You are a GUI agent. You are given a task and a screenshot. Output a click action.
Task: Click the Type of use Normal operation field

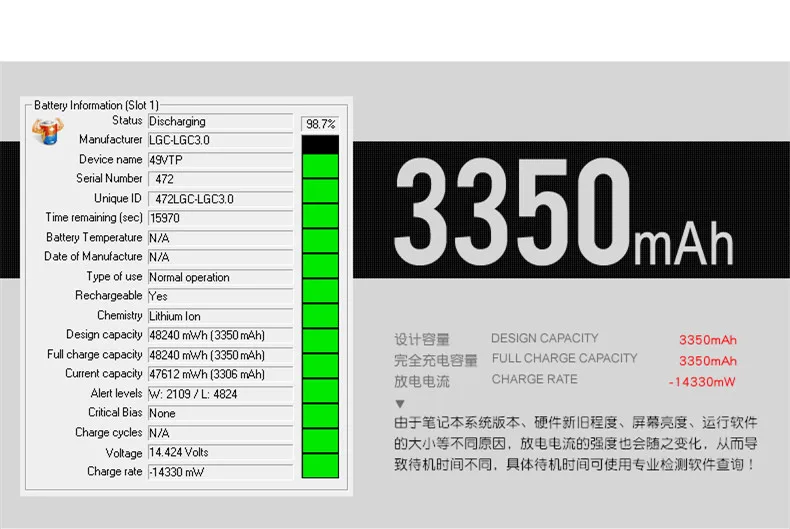click(x=220, y=277)
